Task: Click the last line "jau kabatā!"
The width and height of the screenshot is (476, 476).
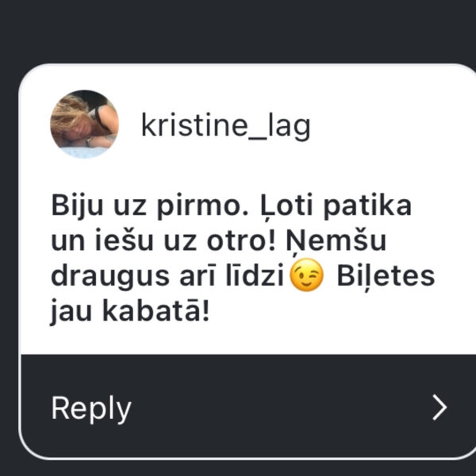Action: coord(130,312)
